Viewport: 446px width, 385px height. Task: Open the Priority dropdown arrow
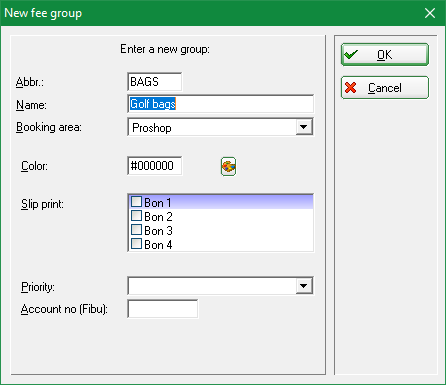(x=304, y=286)
